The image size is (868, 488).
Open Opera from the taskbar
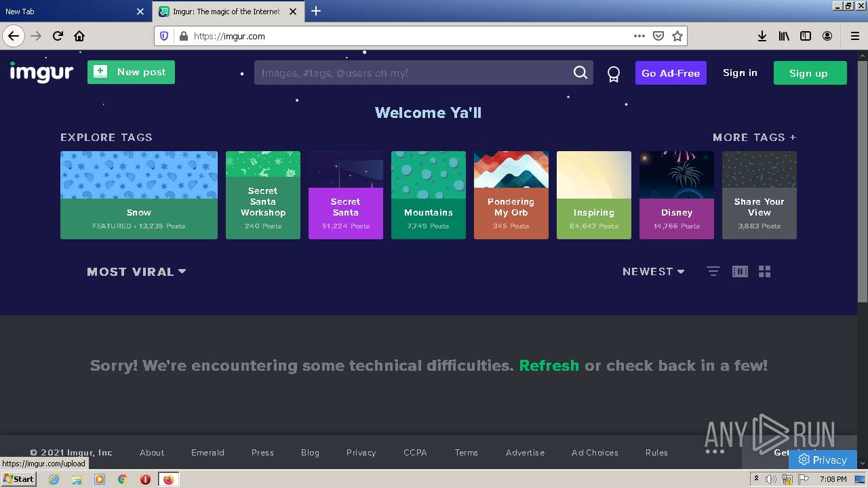(145, 479)
